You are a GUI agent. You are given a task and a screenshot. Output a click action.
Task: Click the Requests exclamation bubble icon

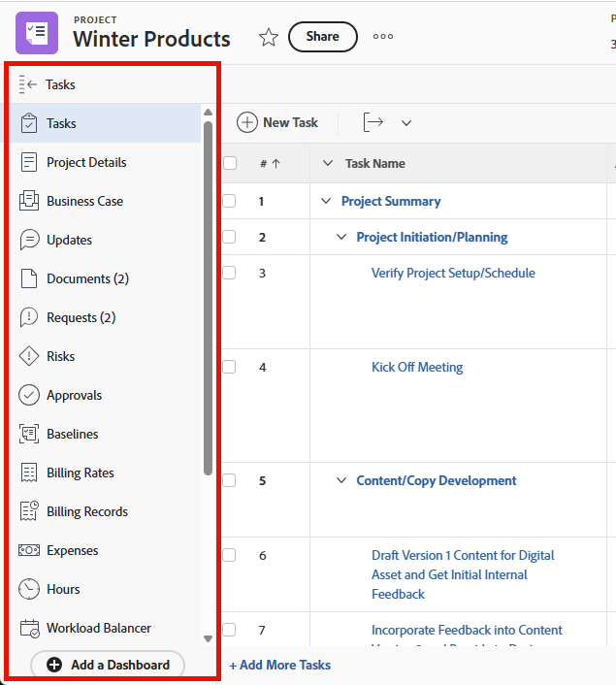tap(29, 317)
